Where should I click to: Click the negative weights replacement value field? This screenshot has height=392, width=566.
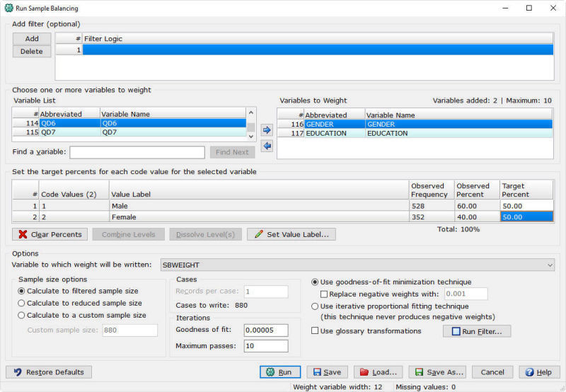pos(466,294)
